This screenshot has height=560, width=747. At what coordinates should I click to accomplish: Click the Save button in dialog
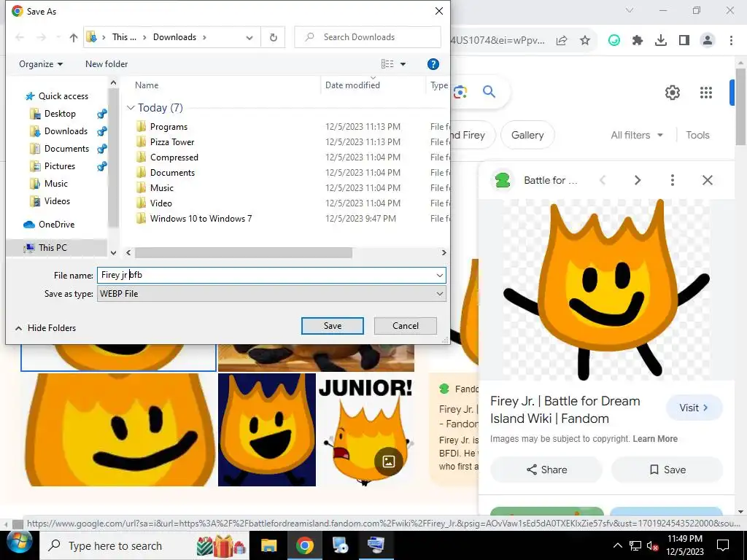(333, 326)
